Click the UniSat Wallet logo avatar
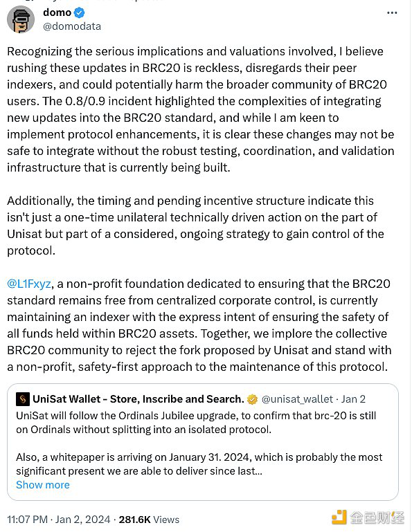 pos(23,399)
